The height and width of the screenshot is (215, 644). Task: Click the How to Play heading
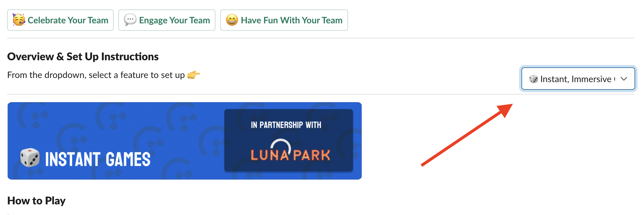(x=36, y=201)
